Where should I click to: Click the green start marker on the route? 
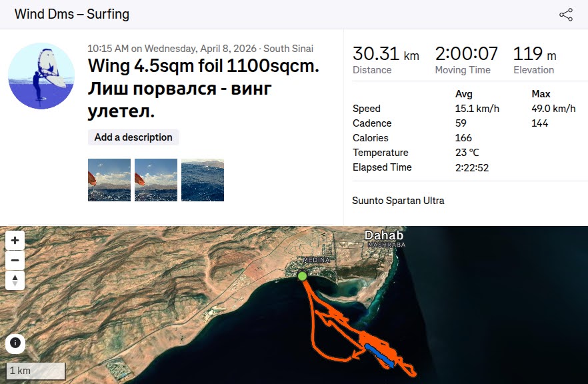pos(302,275)
